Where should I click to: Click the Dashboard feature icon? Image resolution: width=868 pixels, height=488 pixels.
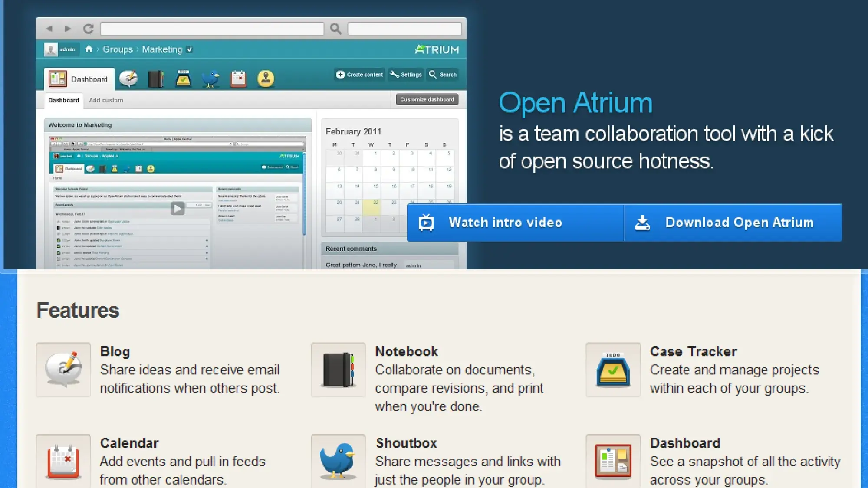pyautogui.click(x=613, y=461)
